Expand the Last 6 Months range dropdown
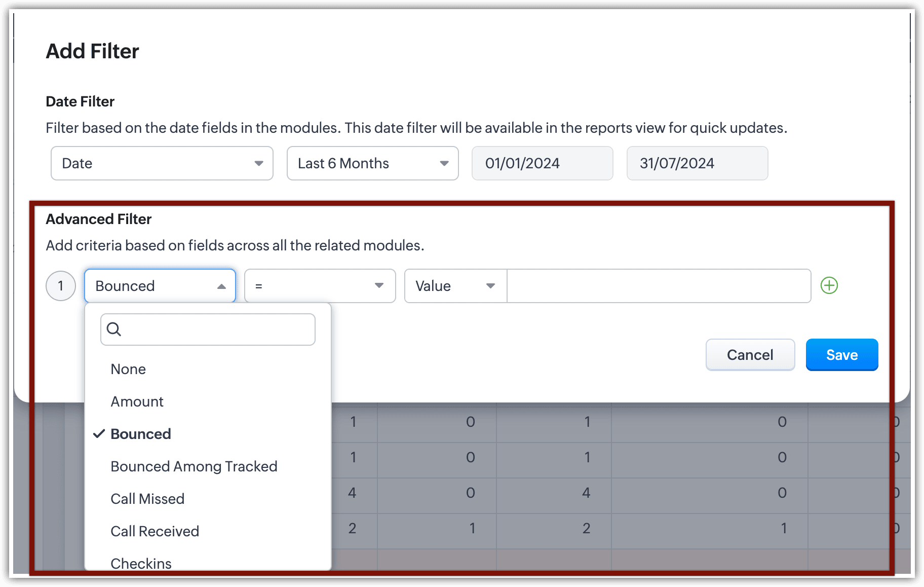Screen dimensions: 924x587 pyautogui.click(x=372, y=163)
